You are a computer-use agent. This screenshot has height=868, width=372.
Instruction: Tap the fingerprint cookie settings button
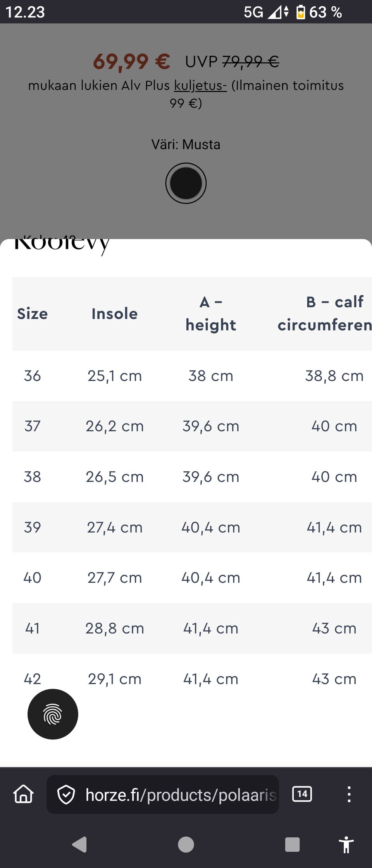(x=53, y=714)
